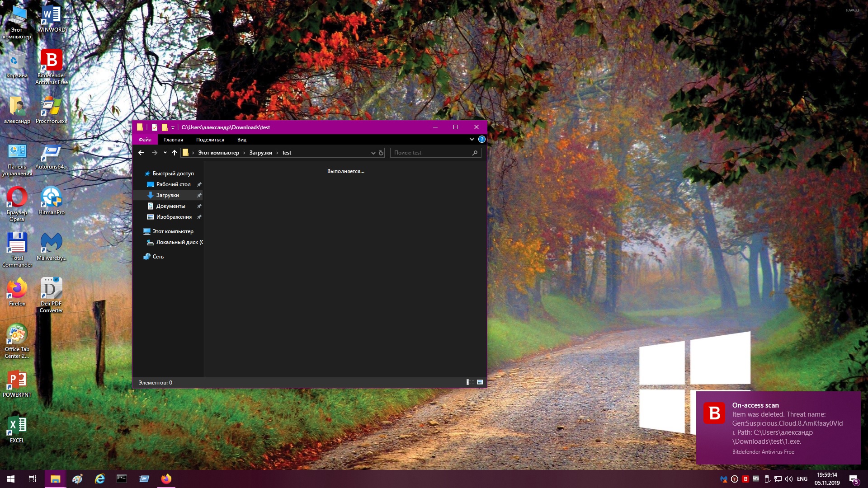
Task: Open the Вид ribbon tab
Action: coord(242,140)
